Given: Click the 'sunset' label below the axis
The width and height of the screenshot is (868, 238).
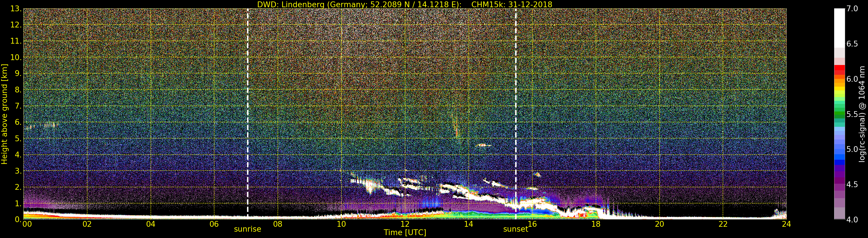Looking at the screenshot, I should 515,229.
